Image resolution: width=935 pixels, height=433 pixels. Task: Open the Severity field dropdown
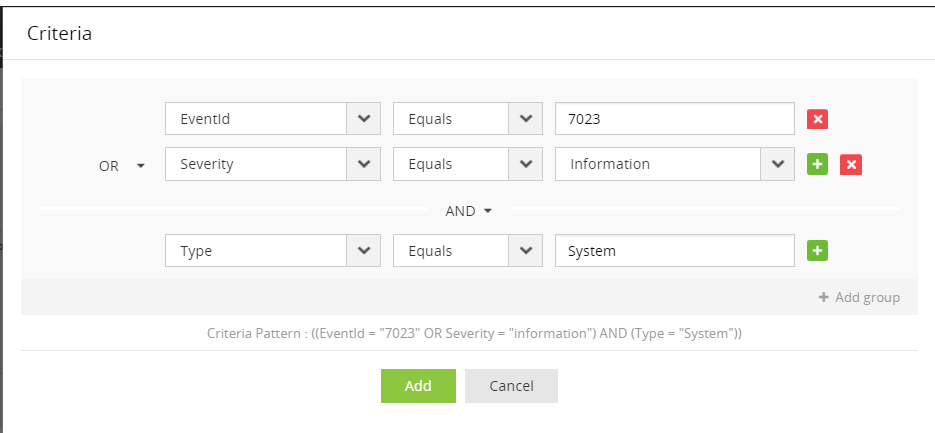(363, 165)
